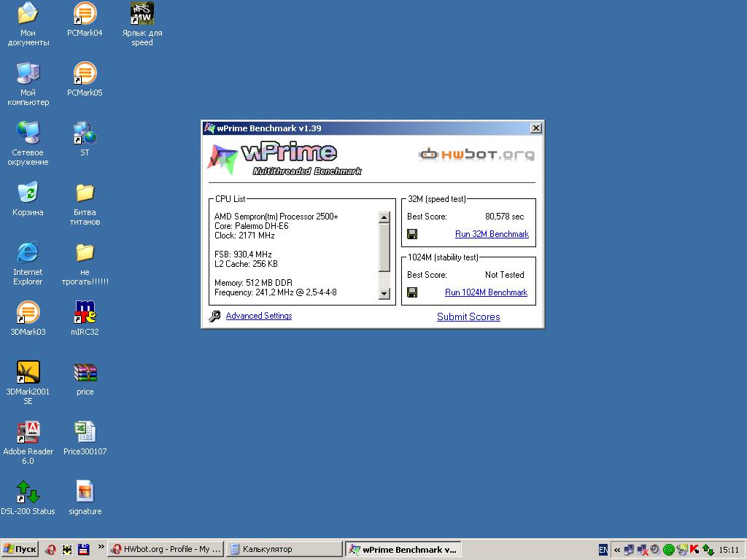747x560 pixels.
Task: Click the CPU List scrollbar thumb
Action: tap(384, 247)
